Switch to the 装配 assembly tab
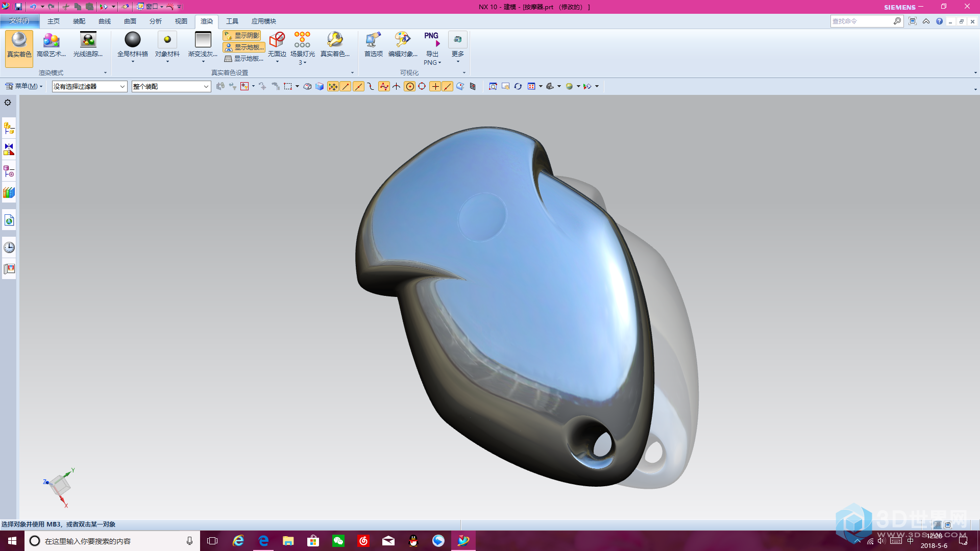 [79, 21]
